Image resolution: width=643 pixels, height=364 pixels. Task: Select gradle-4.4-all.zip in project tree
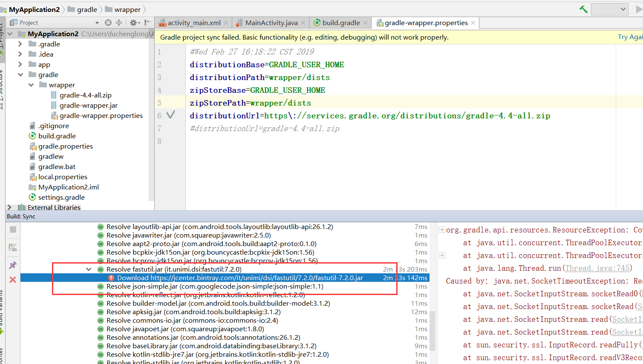85,95
